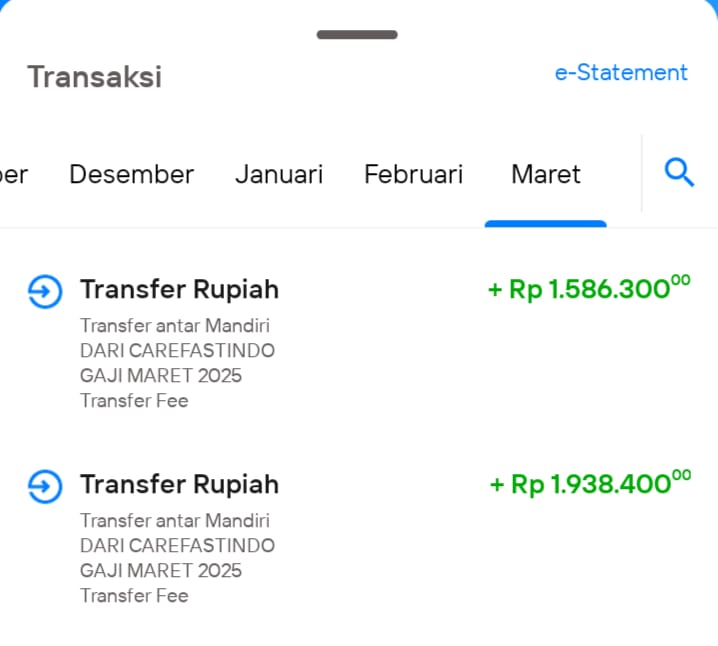Open transaction search with the magnifier icon
Image resolution: width=718 pixels, height=646 pixels.
[679, 173]
